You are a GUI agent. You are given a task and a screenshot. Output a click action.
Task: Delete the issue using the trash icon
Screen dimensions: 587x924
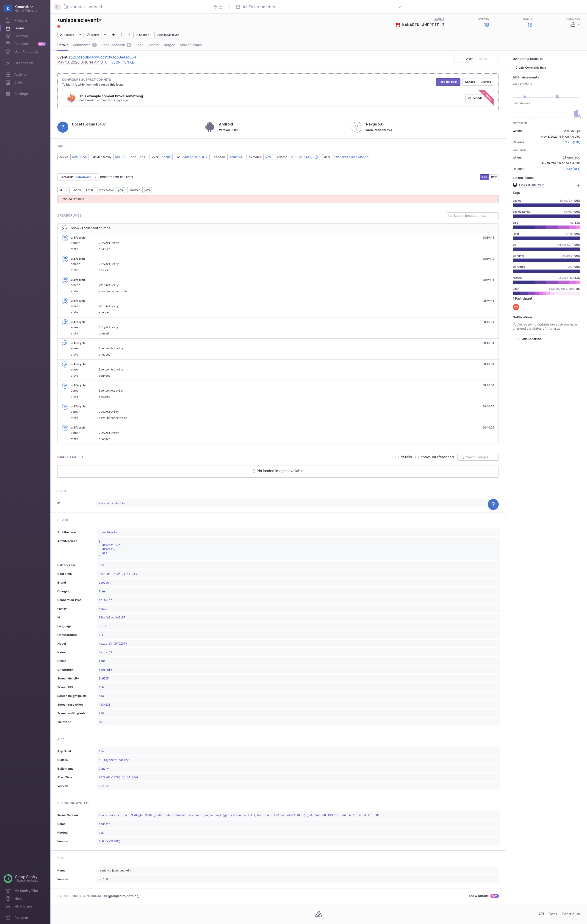tap(122, 35)
